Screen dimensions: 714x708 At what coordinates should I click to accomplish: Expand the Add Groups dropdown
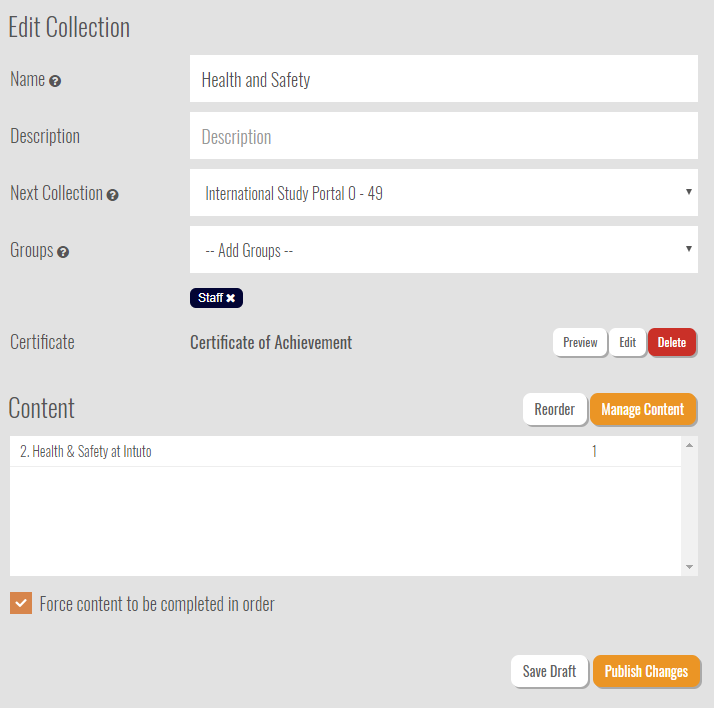coord(444,250)
